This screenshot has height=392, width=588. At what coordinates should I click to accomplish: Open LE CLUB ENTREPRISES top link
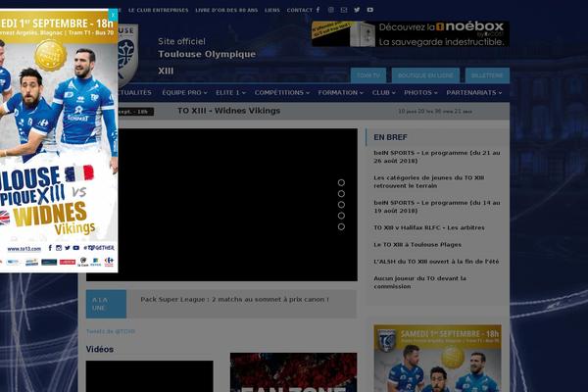click(x=158, y=10)
